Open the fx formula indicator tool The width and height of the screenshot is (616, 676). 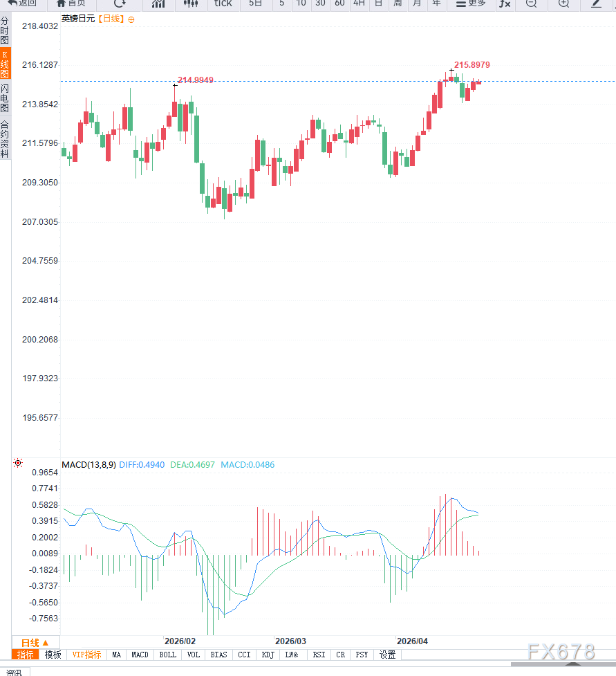click(x=505, y=3)
